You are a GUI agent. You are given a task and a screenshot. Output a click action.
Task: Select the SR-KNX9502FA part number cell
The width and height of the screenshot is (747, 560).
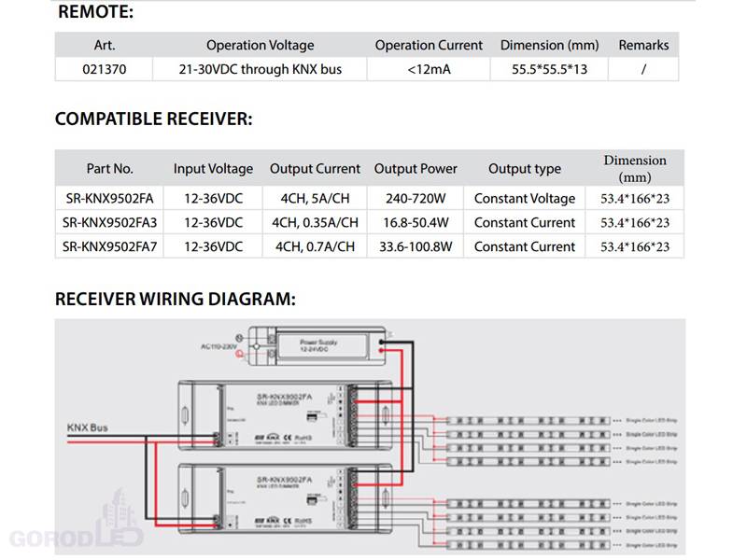pyautogui.click(x=109, y=198)
